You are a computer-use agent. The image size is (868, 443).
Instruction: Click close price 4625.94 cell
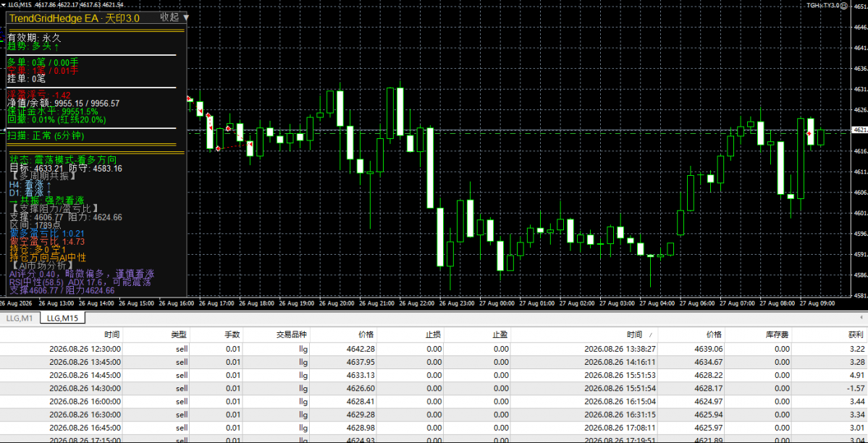point(708,415)
